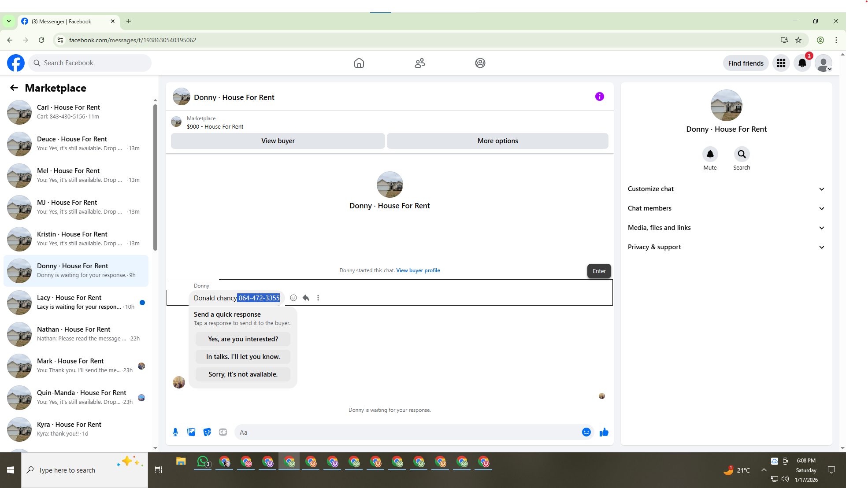Reply to Donny's message
Screen dimensions: 868x488
[x=306, y=298]
